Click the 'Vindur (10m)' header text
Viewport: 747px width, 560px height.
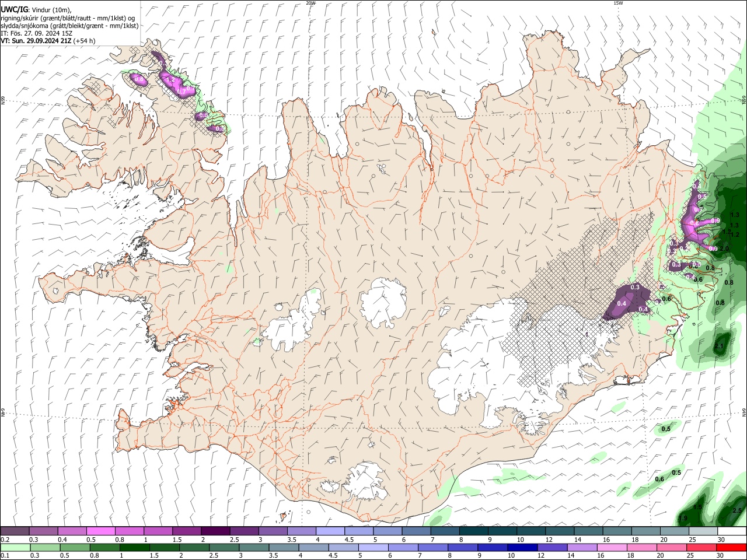[51, 10]
